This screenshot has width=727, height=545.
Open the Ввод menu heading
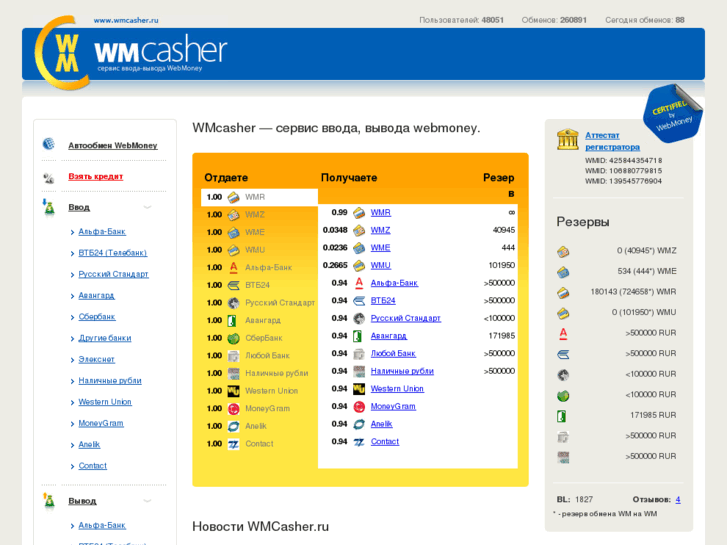79,207
